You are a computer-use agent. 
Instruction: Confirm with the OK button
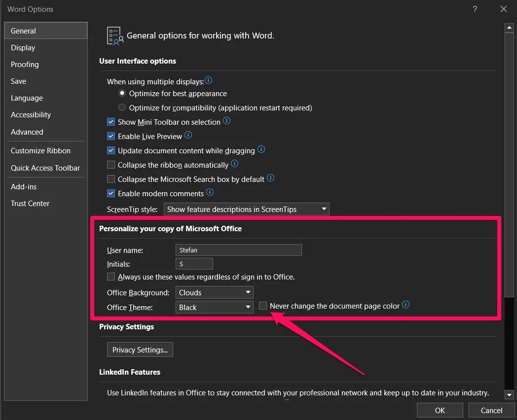point(440,411)
